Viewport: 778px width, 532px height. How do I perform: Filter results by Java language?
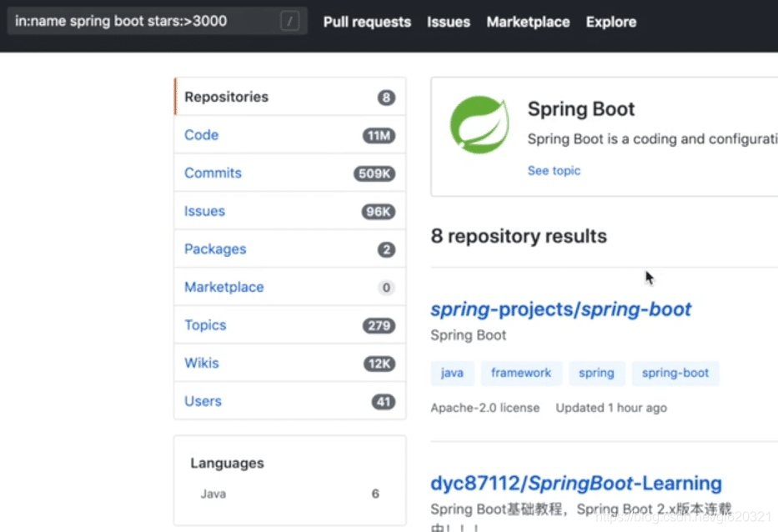tap(289, 494)
